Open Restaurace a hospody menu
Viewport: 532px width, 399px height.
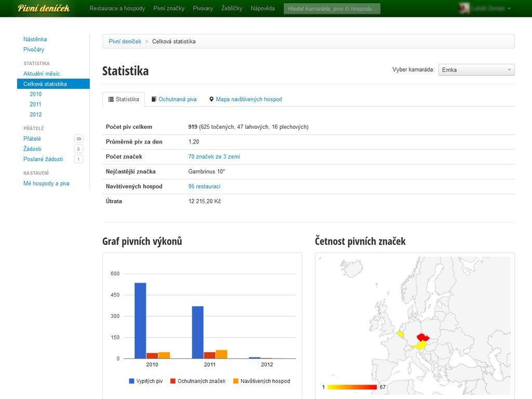click(117, 9)
